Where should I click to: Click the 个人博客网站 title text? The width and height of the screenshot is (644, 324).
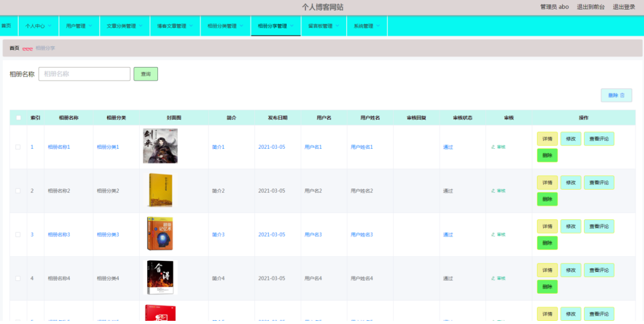pos(322,7)
